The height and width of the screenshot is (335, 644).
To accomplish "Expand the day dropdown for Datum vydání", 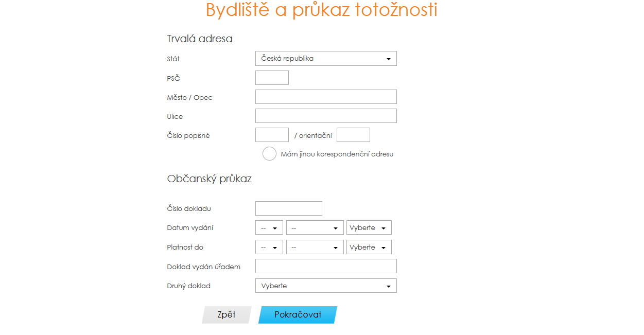I will tap(269, 227).
